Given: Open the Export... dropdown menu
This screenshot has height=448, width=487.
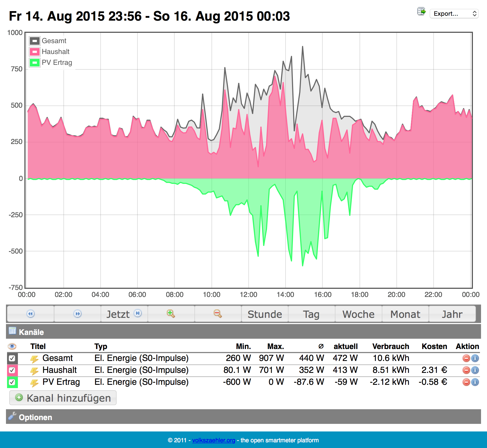Looking at the screenshot, I should point(454,14).
